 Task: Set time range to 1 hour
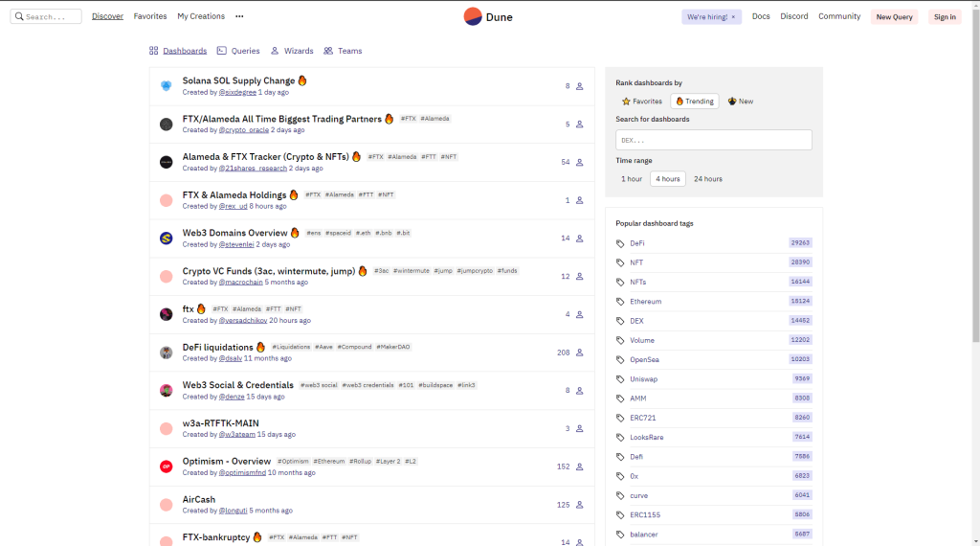632,179
